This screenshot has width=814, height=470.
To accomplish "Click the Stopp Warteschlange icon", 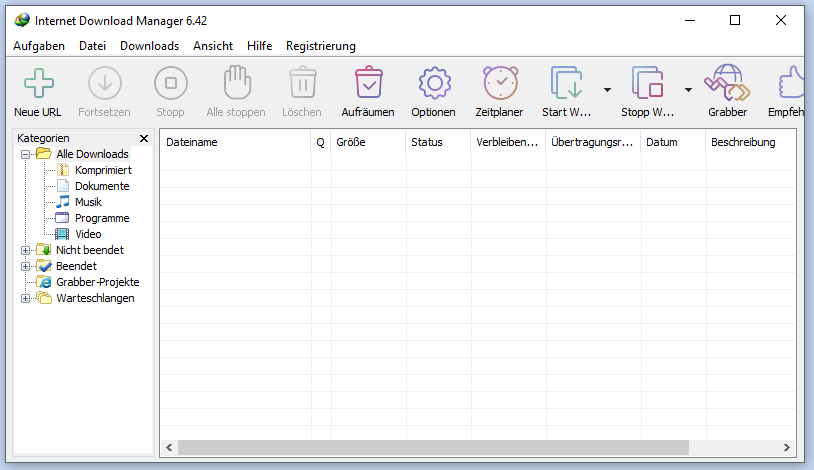I will (x=647, y=83).
